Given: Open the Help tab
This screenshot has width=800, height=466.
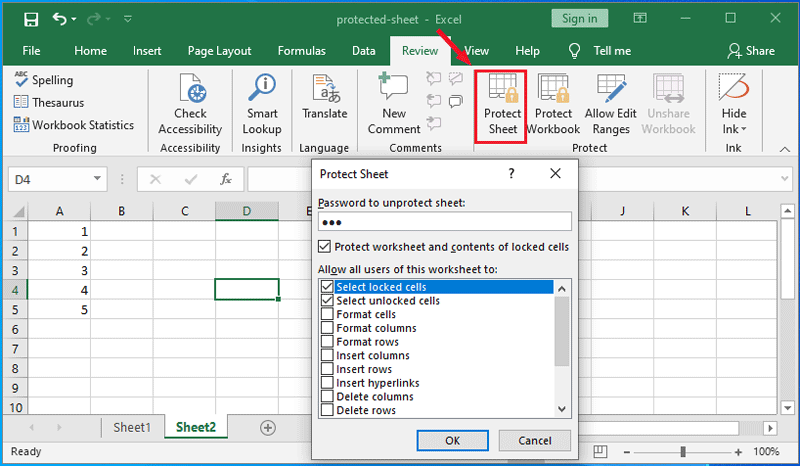Looking at the screenshot, I should point(527,51).
